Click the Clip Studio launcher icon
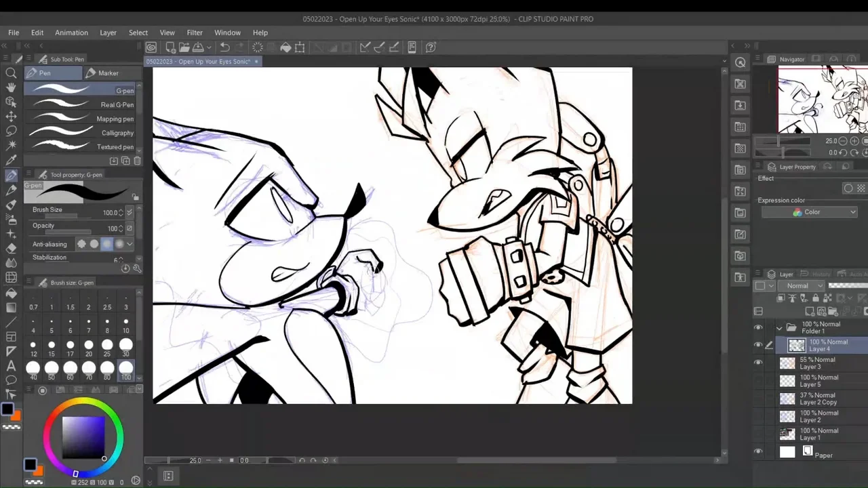868x488 pixels. (151, 47)
